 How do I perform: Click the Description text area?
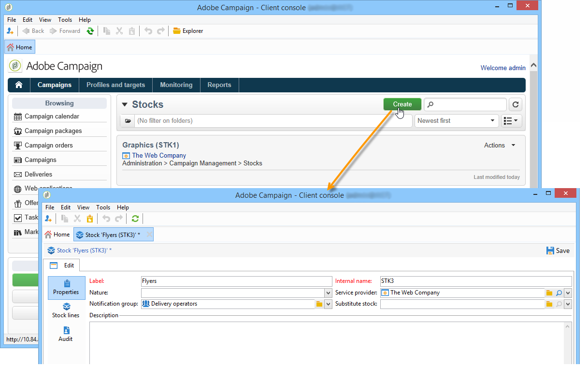click(x=327, y=343)
